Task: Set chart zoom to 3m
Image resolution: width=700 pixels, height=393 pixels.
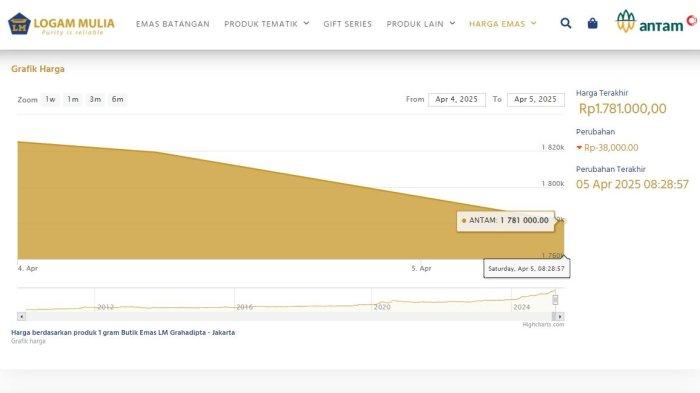Action: pos(95,99)
